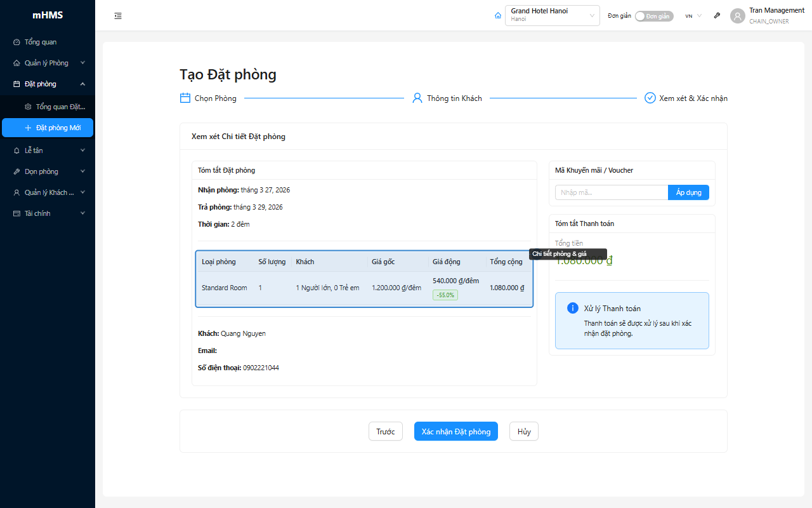The width and height of the screenshot is (812, 508).
Task: Collapse the sidebar with the menu-fold icon
Action: coord(118,16)
